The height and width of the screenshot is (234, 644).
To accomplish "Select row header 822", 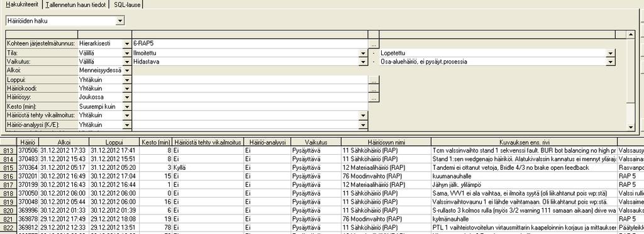I will coord(8,227).
